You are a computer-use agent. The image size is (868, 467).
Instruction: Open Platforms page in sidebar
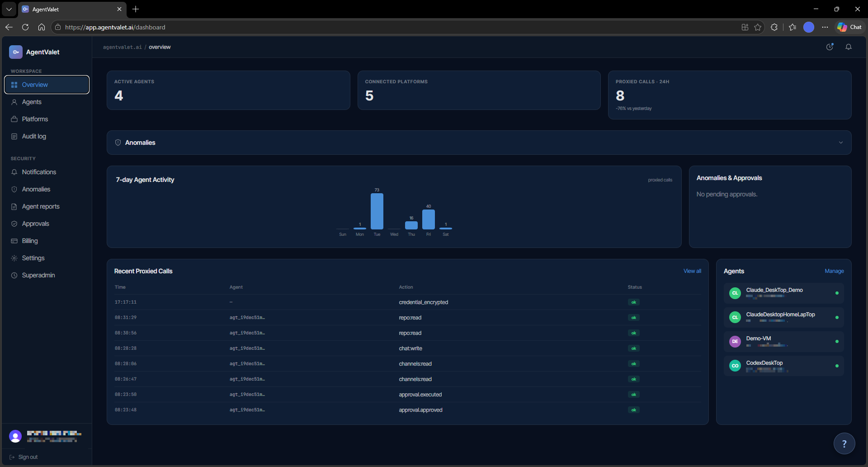click(x=47, y=119)
